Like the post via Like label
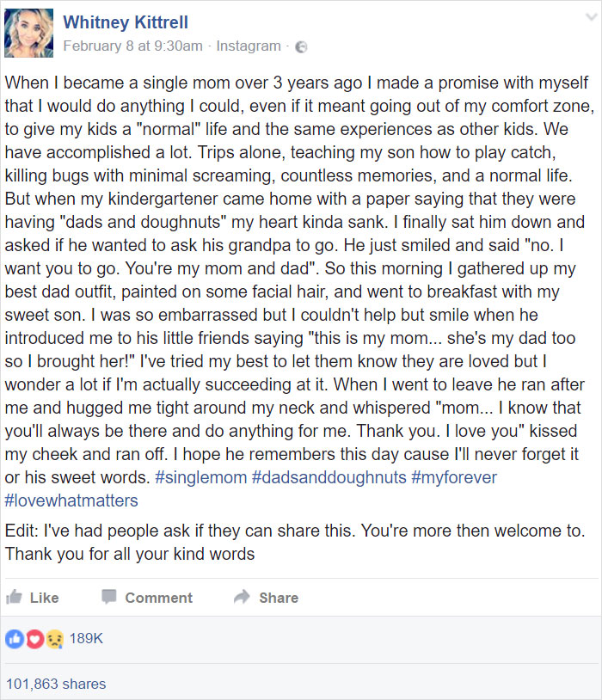This screenshot has width=602, height=700. tap(44, 598)
